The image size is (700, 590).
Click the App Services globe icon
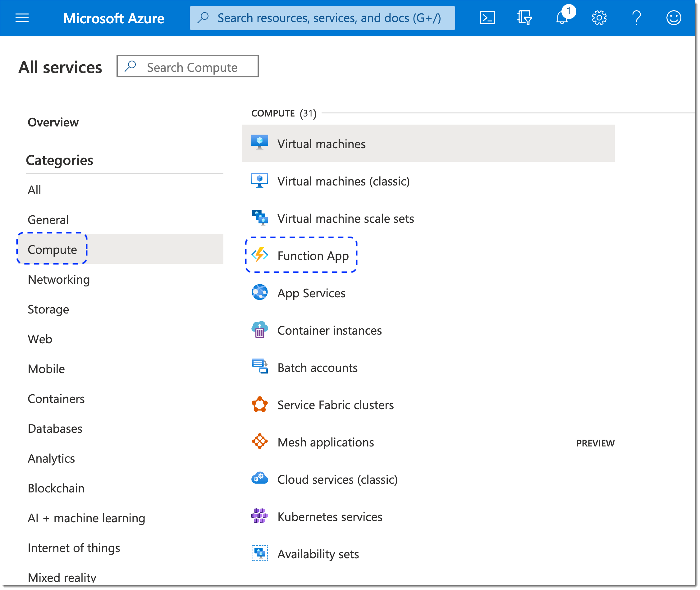click(259, 293)
